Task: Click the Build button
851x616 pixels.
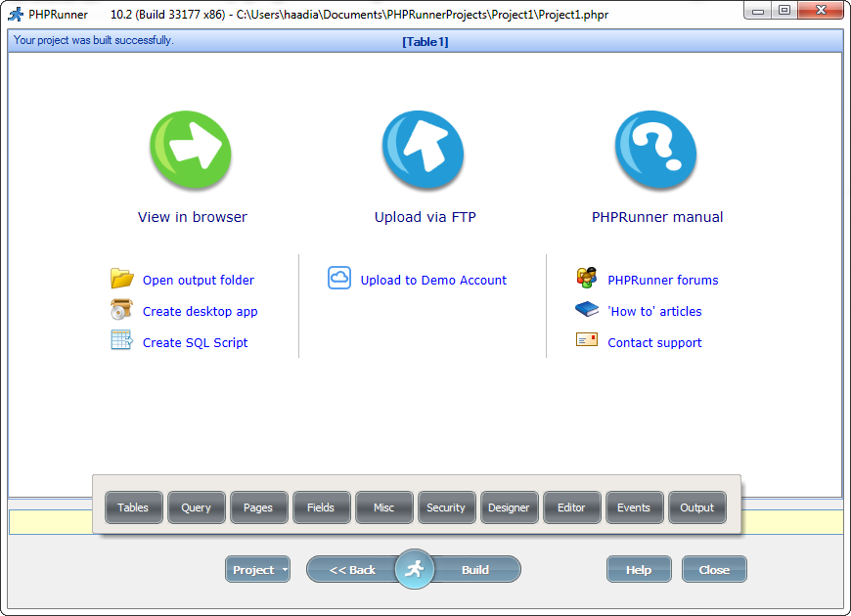Action: pyautogui.click(x=475, y=569)
